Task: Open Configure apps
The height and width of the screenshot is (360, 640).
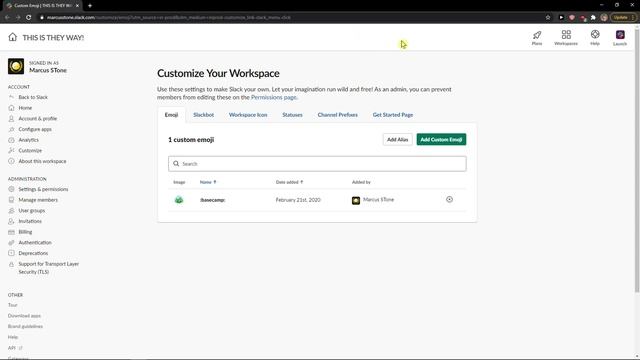Action: pos(35,129)
